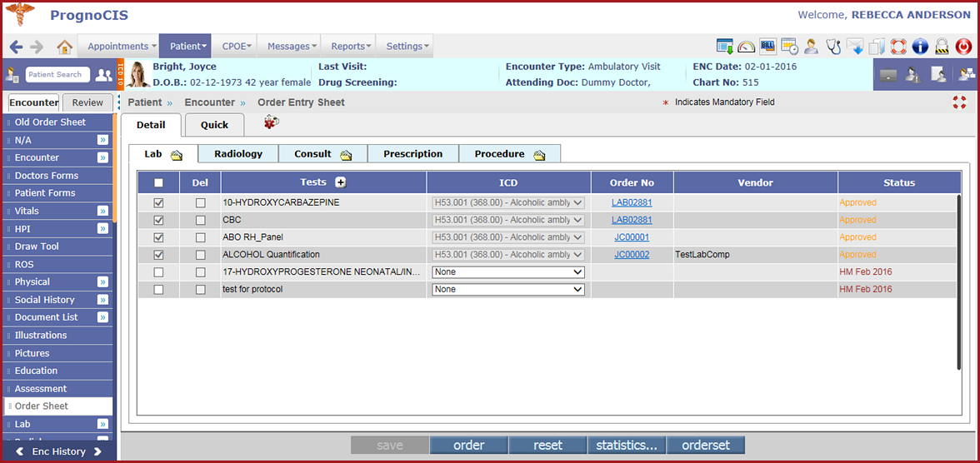Click the lifebuoy icon near Mandatory Field note
980x463 pixels.
pos(959,102)
